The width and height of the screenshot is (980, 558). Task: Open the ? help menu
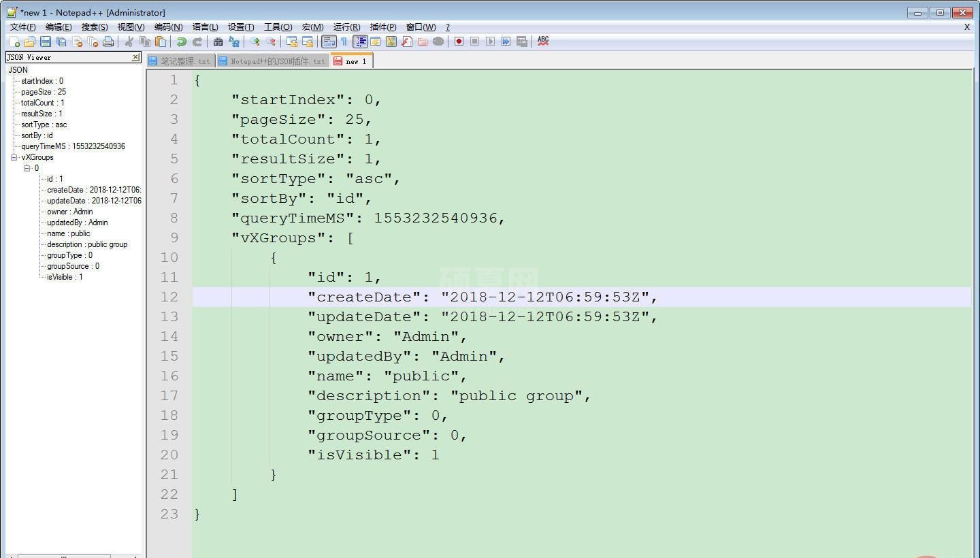coord(447,27)
